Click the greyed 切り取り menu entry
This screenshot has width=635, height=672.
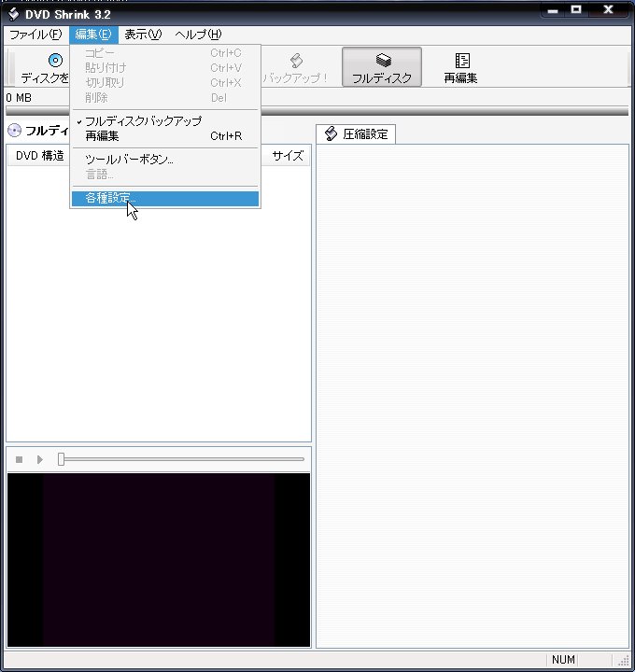165,83
